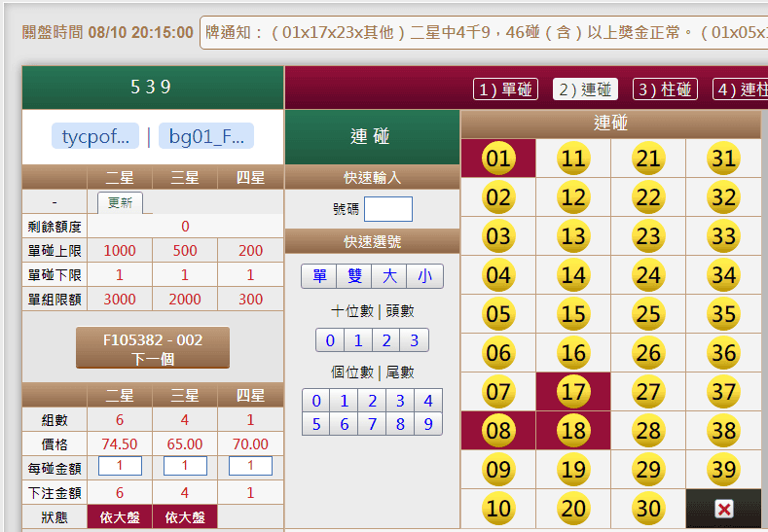Click number ball 34
Viewport: 768px width, 532px height.
tap(724, 275)
